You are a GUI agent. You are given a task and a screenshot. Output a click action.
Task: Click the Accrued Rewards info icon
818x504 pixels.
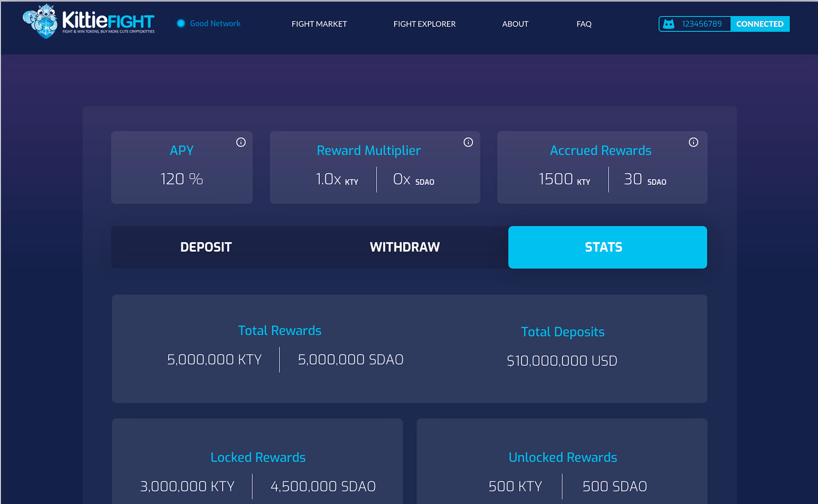tap(693, 142)
